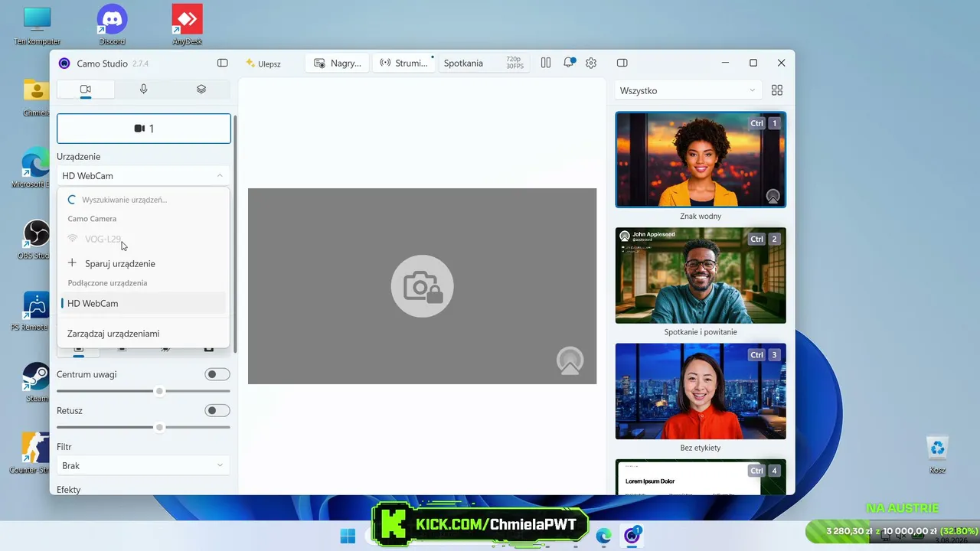The height and width of the screenshot is (551, 980).
Task: Choose Sparuj urządzenie in the device list
Action: pyautogui.click(x=143, y=263)
